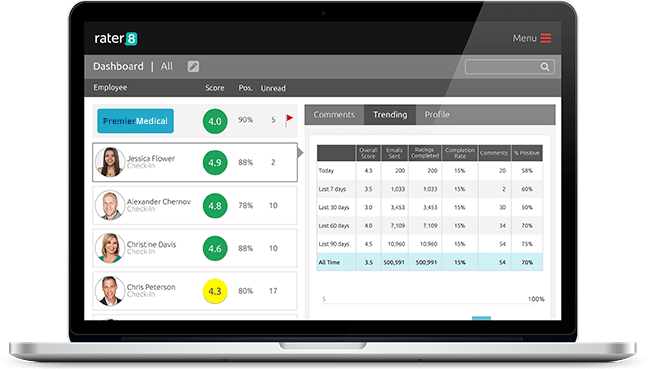
Task: Select the Chris Peterson name
Action: (151, 287)
